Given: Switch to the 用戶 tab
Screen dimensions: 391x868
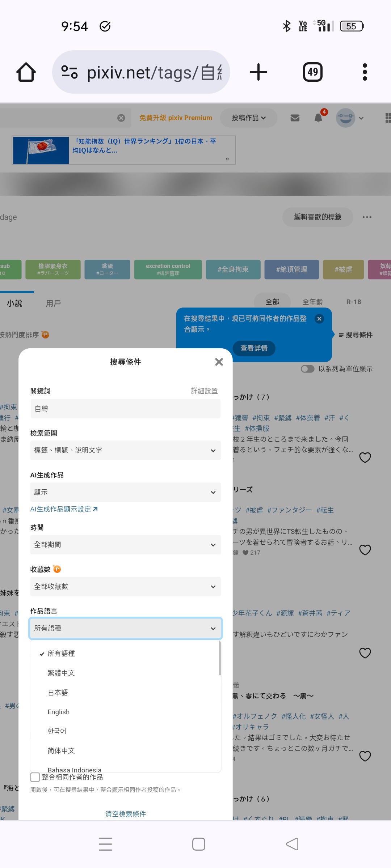Looking at the screenshot, I should [x=53, y=303].
